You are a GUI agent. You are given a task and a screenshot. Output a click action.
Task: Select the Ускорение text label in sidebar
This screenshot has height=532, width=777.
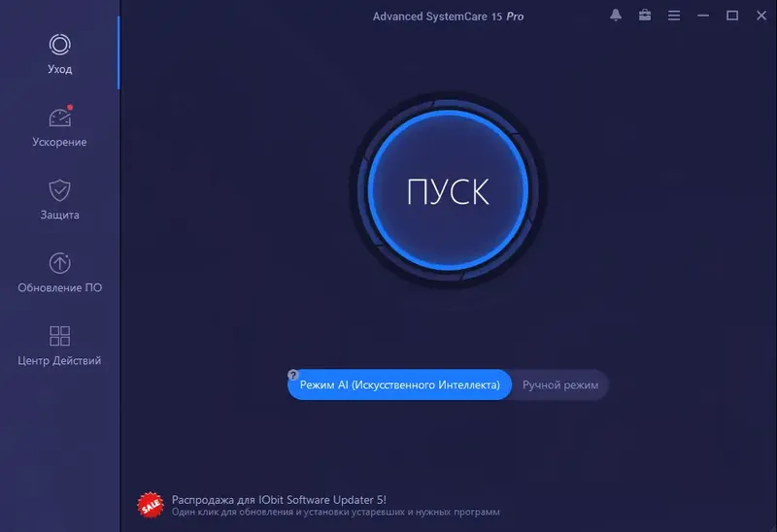tap(59, 142)
